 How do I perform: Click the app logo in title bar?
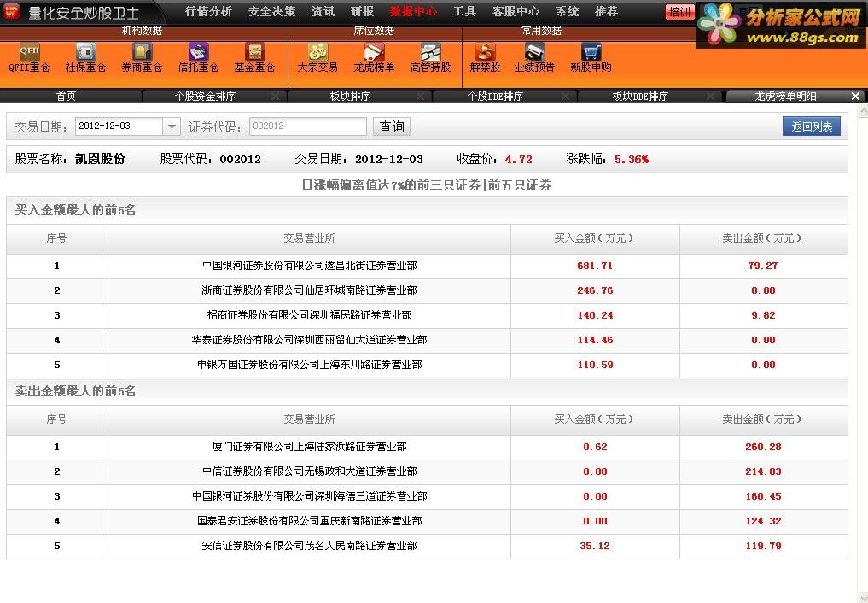(x=11, y=11)
